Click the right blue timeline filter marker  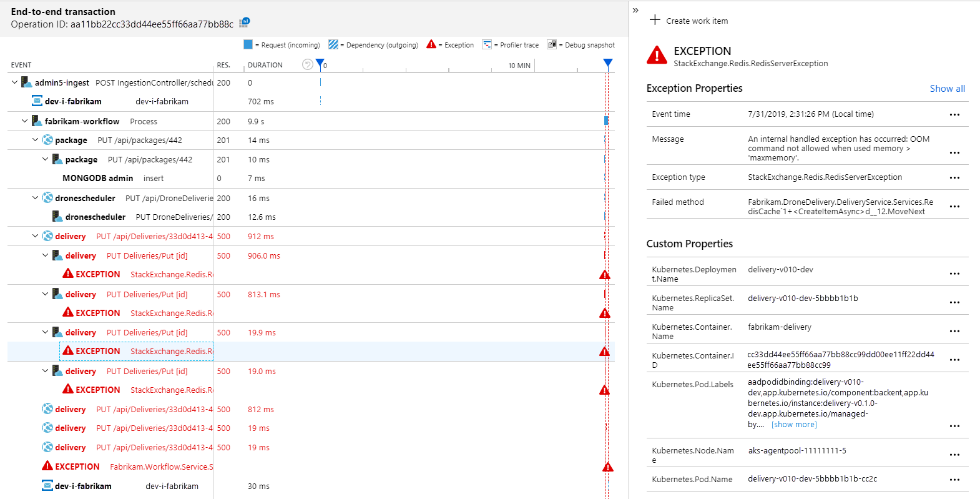(x=608, y=63)
